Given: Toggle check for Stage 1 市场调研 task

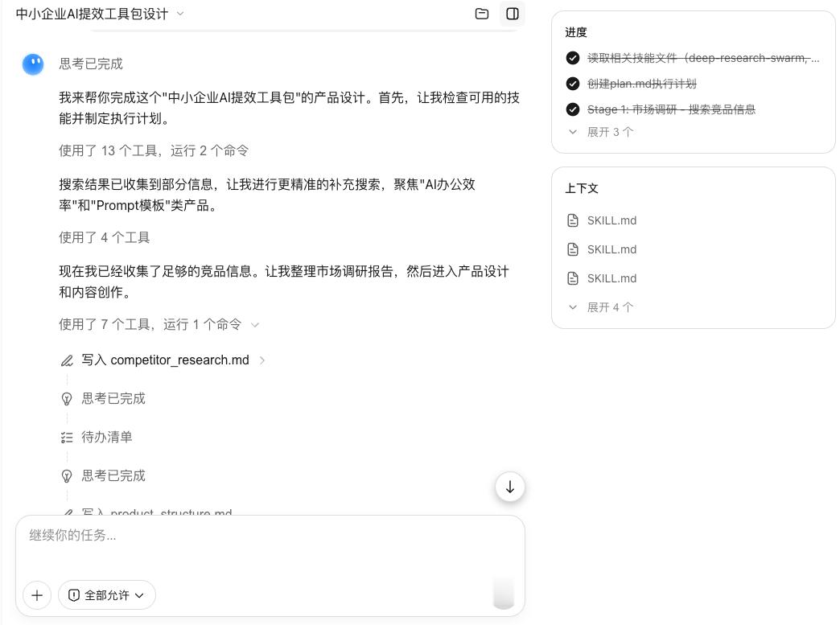Looking at the screenshot, I should tap(573, 109).
